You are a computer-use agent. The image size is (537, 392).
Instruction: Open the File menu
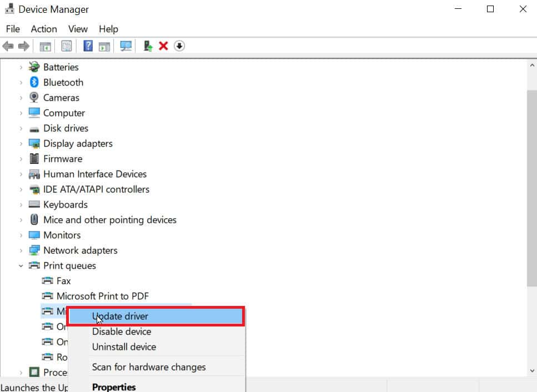(13, 29)
